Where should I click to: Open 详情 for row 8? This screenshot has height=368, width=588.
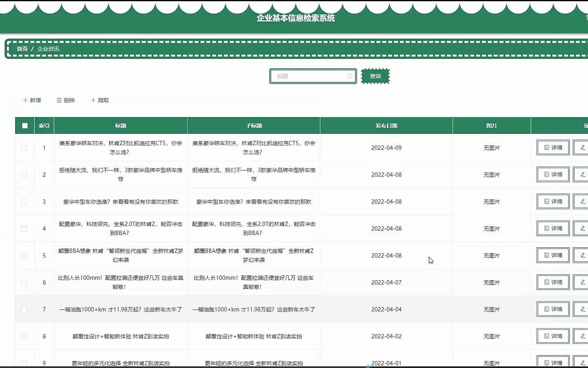553,336
